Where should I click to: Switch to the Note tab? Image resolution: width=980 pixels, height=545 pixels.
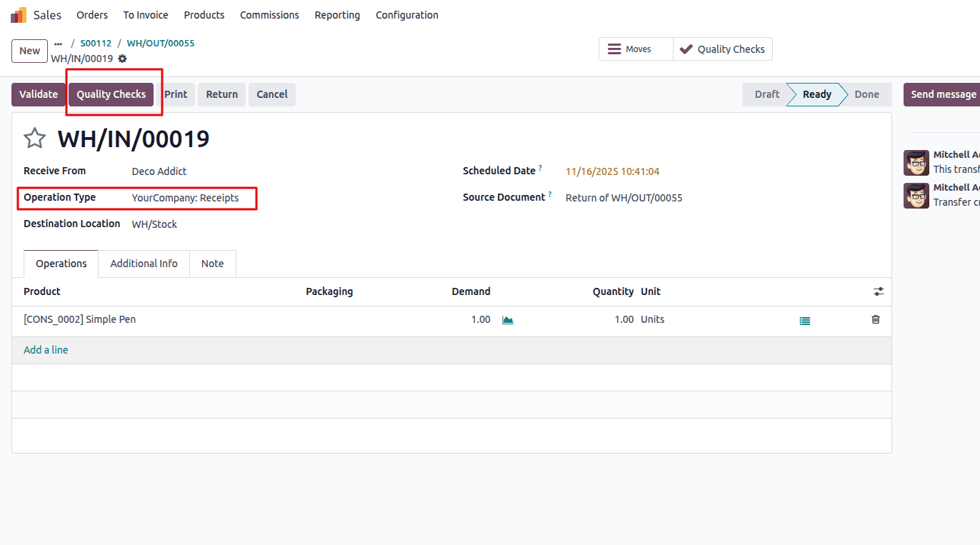pos(212,264)
